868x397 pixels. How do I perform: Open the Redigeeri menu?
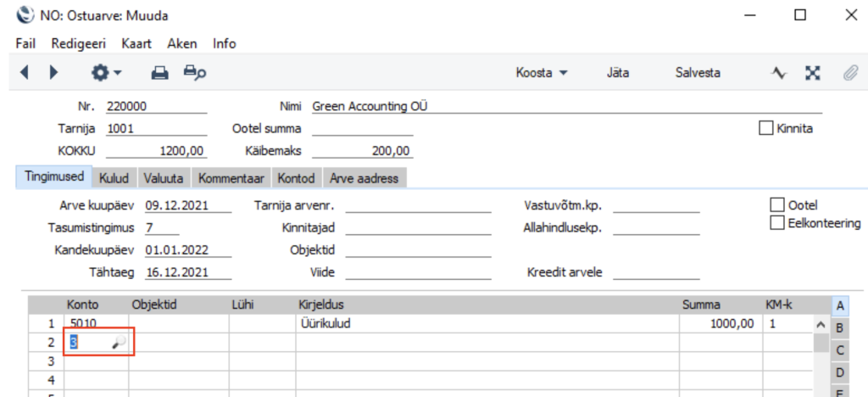[78, 43]
